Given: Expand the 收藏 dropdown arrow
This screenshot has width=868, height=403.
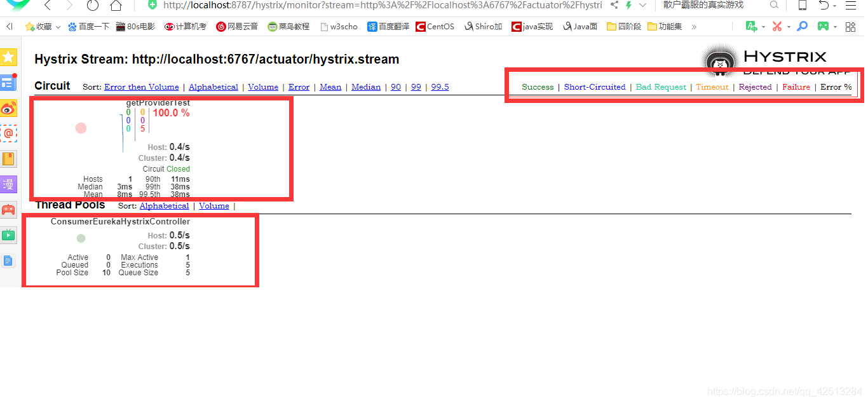Looking at the screenshot, I should 58,27.
